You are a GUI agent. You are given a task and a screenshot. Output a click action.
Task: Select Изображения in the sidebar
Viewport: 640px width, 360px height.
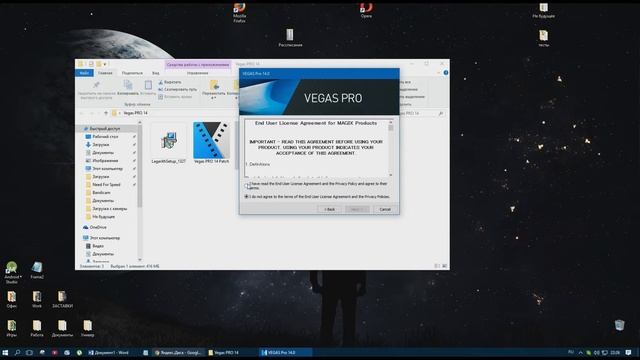tap(105, 161)
